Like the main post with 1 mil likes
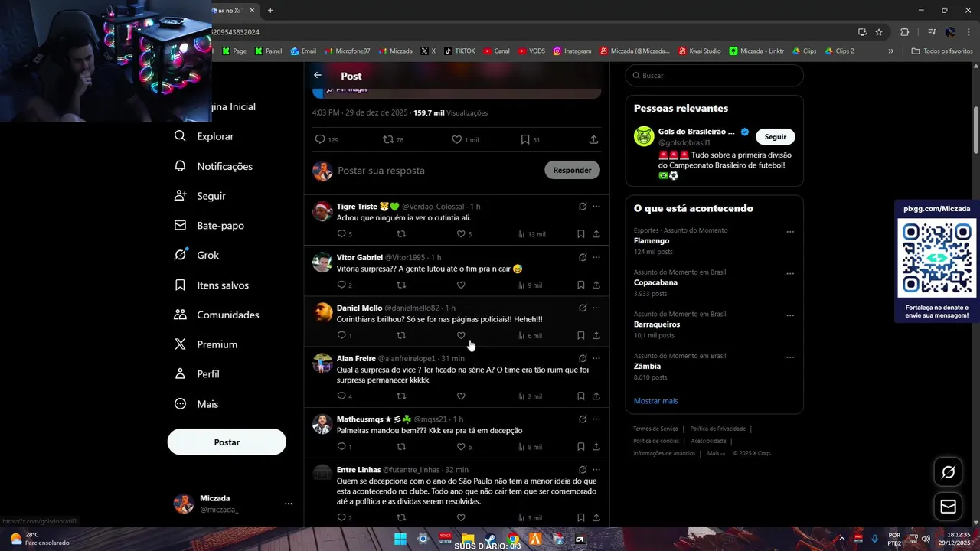980x551 pixels. pyautogui.click(x=456, y=139)
